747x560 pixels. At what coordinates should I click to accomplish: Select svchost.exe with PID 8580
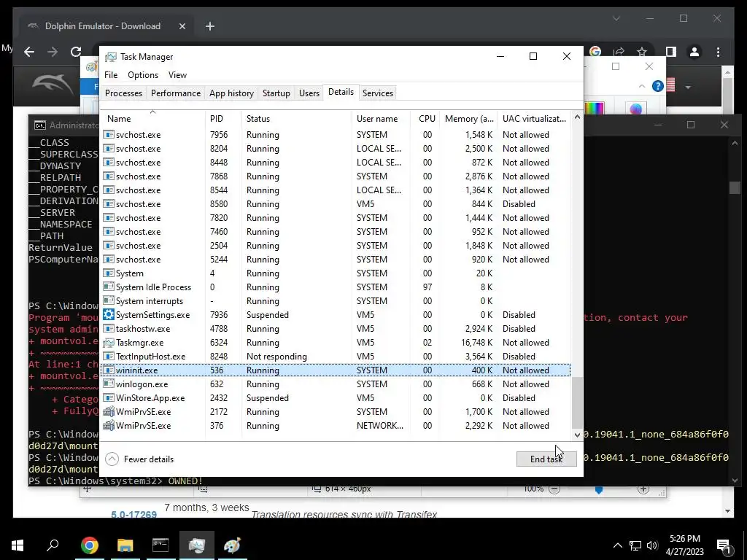pyautogui.click(x=336, y=204)
